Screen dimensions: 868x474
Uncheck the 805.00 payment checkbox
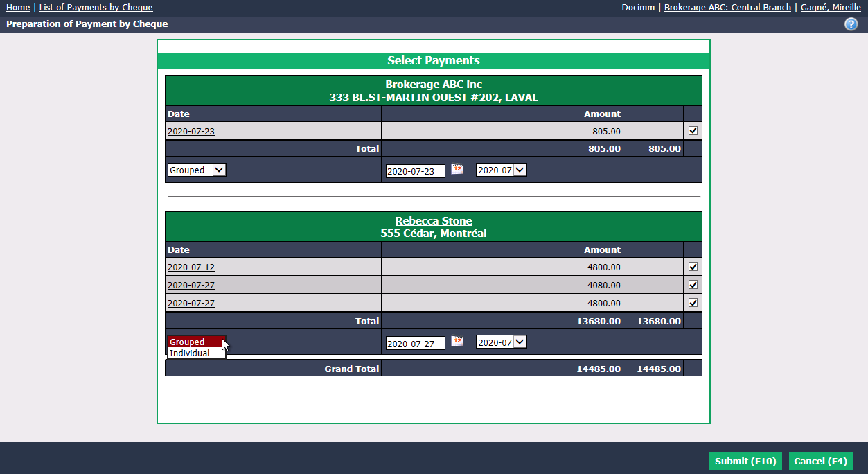[x=693, y=130]
